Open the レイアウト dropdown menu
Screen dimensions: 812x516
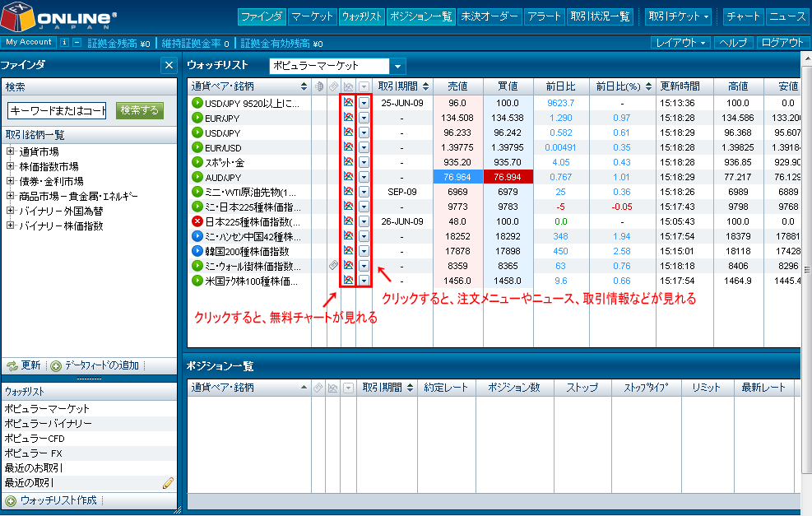[x=680, y=43]
